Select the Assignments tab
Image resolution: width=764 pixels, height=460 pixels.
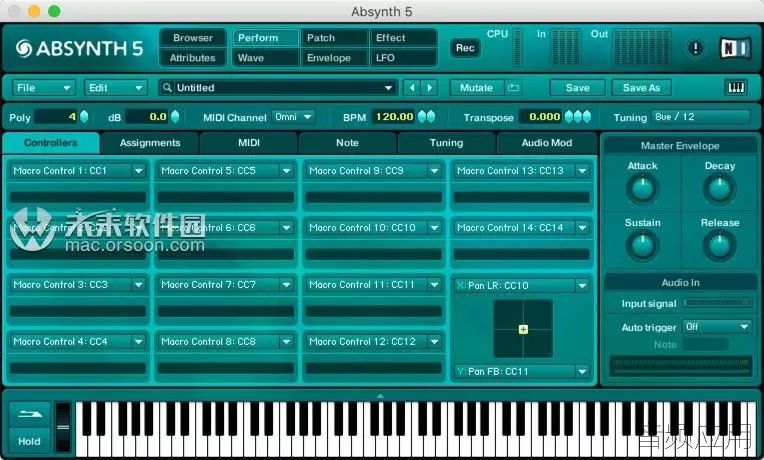[x=150, y=143]
